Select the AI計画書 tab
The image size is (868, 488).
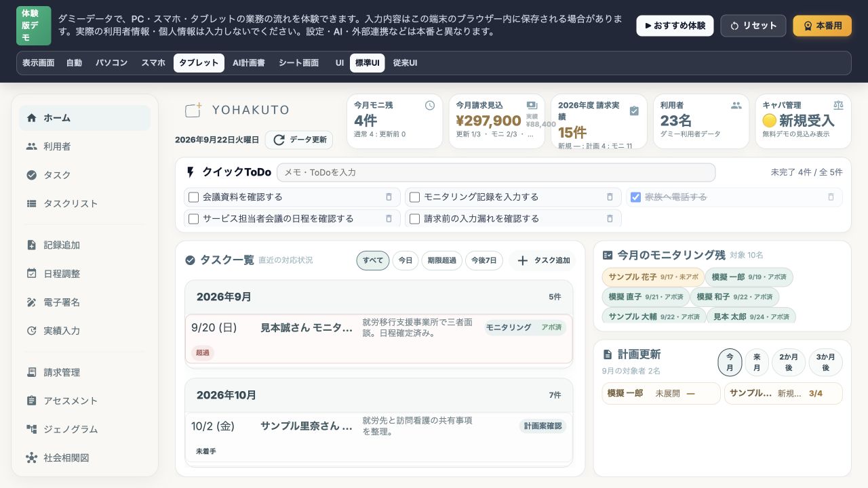[x=249, y=63]
